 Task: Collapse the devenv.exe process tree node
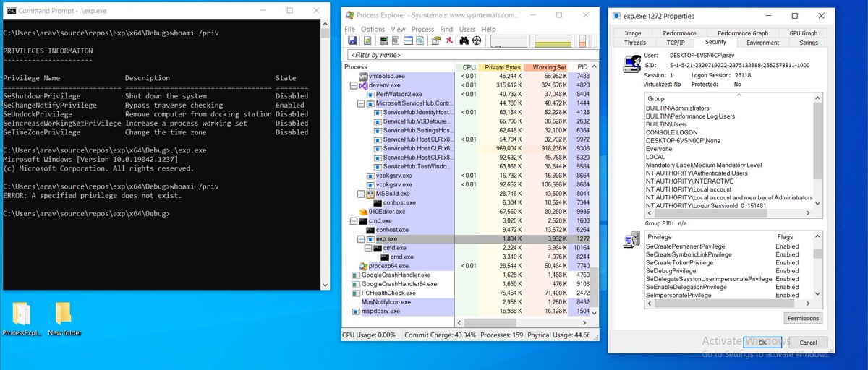354,85
